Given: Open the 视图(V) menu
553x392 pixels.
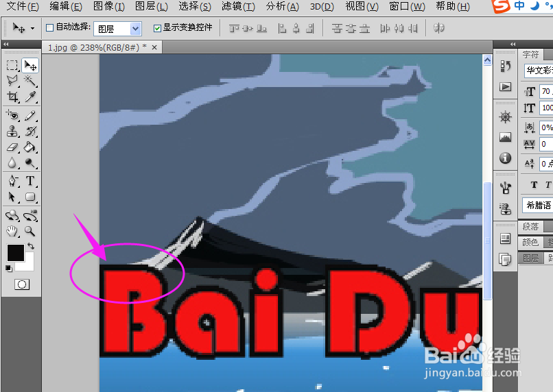Looking at the screenshot, I should [362, 6].
